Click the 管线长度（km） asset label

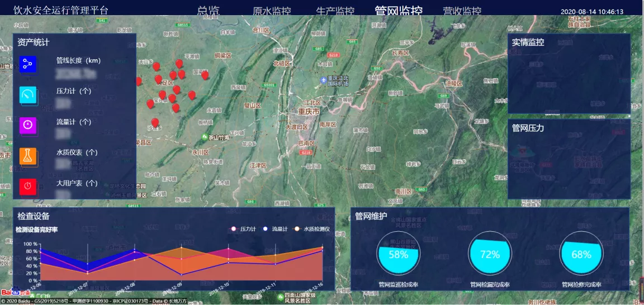78,60
